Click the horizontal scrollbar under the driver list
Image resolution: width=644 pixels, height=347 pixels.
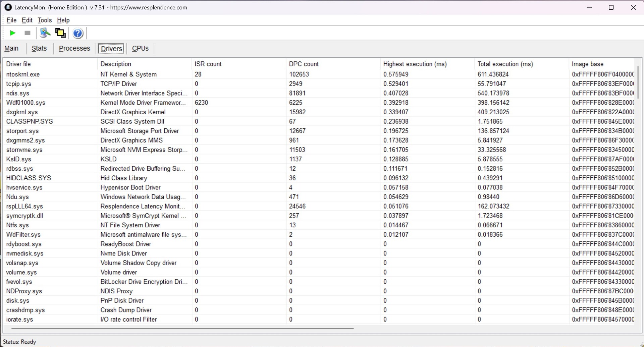tap(182, 329)
